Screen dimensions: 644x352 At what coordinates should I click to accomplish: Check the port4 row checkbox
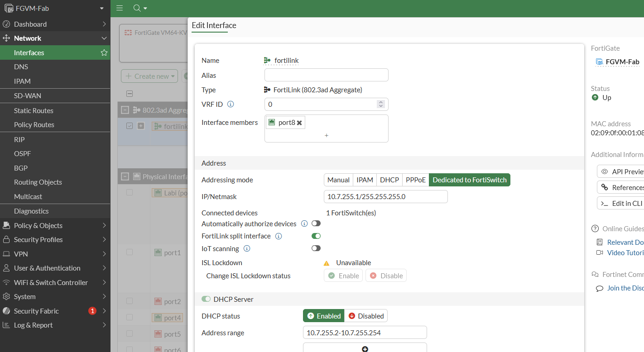[x=130, y=318]
